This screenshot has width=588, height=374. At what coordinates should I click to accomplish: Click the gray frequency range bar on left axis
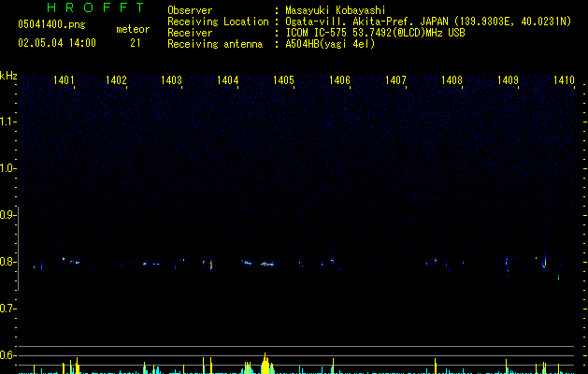click(x=18, y=249)
